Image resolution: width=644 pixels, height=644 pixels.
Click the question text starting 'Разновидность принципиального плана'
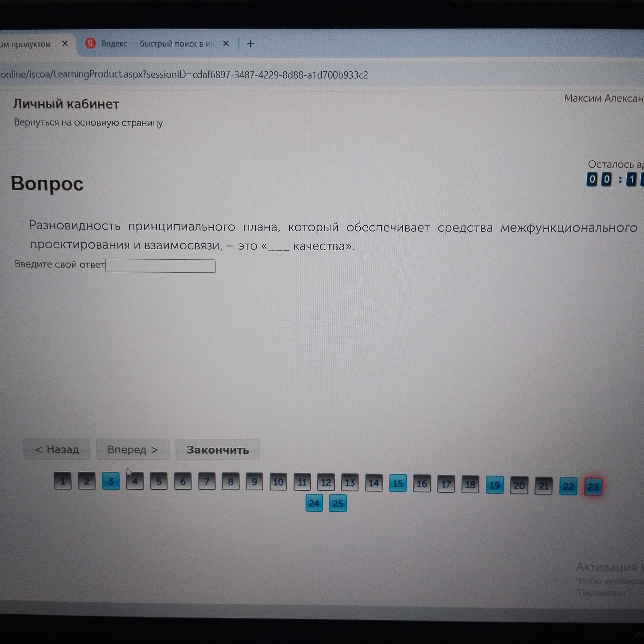click(333, 236)
